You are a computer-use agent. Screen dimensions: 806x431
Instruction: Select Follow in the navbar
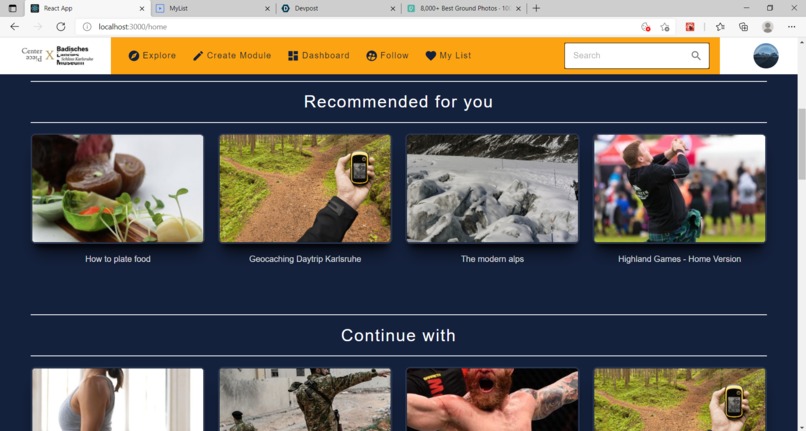[388, 56]
